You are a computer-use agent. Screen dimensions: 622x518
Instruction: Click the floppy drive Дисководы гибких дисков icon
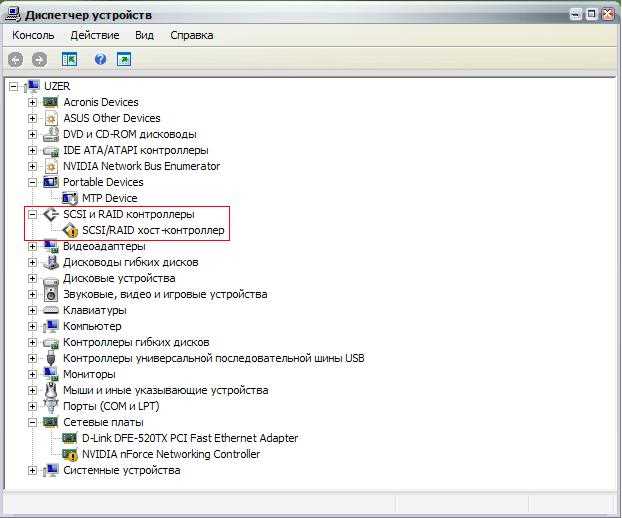pyautogui.click(x=51, y=262)
